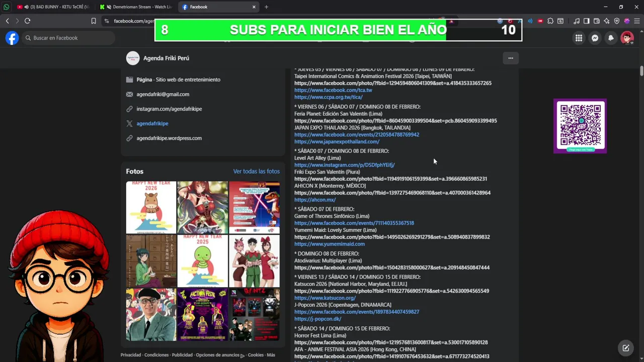Open the browser profile avatar
Screen dimensions: 644x362
click(x=627, y=21)
